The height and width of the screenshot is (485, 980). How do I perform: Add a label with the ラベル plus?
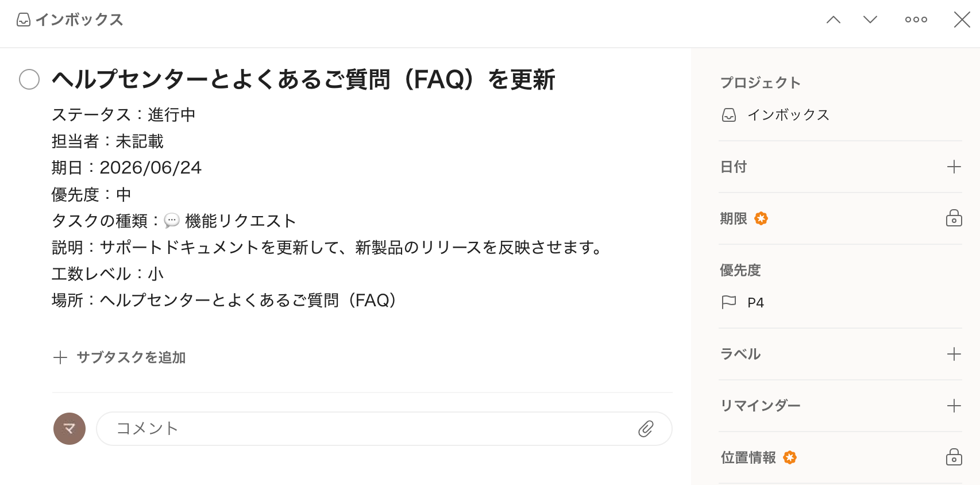click(954, 354)
